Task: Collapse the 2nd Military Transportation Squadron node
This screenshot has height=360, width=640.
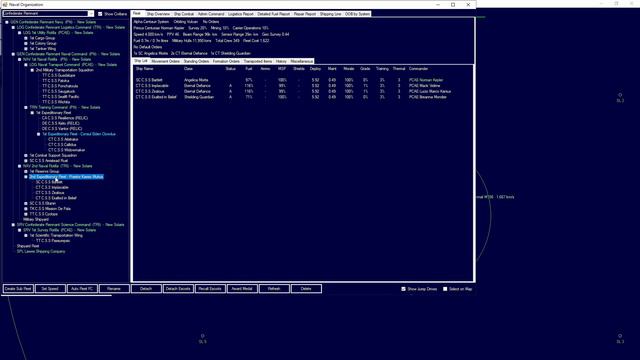Action: point(33,70)
